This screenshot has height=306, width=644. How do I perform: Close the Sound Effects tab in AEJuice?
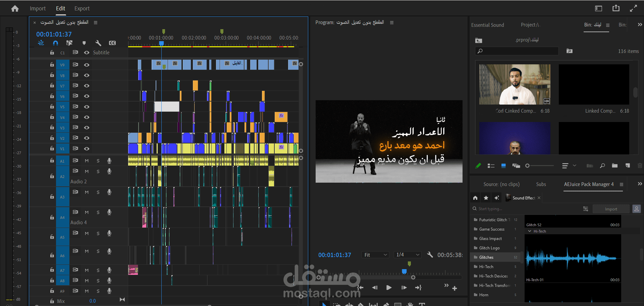tap(539, 198)
